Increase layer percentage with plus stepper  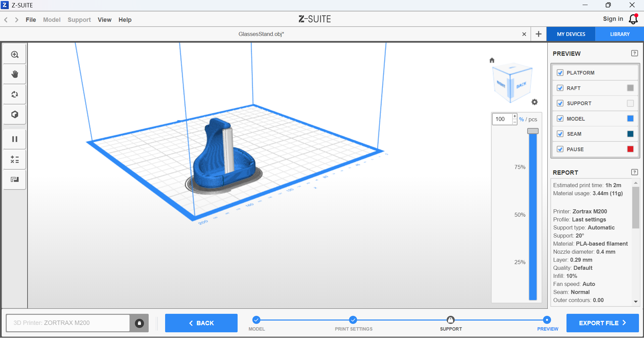[x=515, y=116]
